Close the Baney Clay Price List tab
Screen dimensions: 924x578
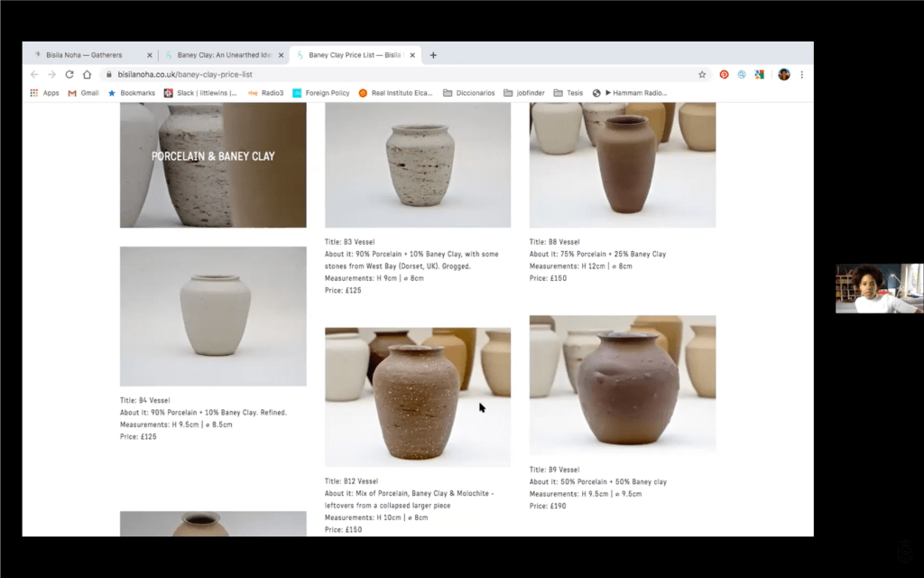[x=412, y=55]
